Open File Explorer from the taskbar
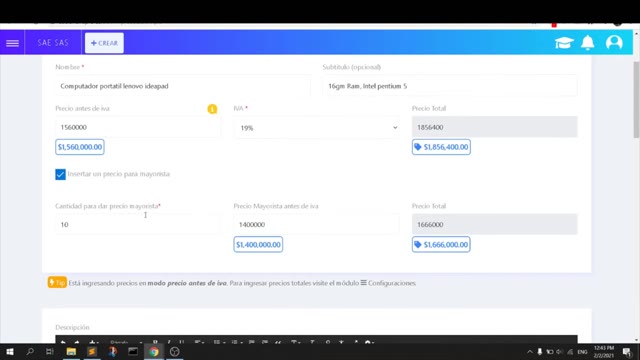640x360 pixels. [71, 351]
